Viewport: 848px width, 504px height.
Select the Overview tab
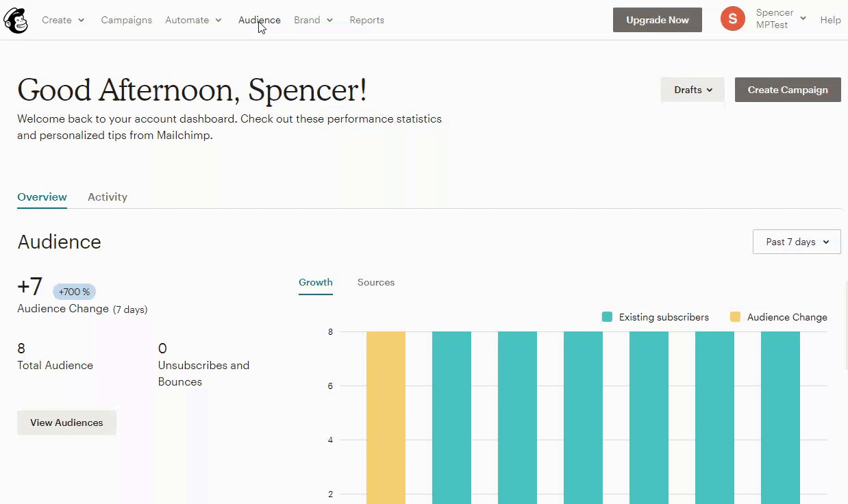[42, 197]
